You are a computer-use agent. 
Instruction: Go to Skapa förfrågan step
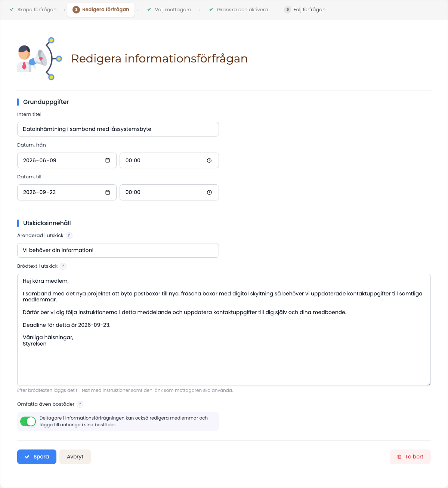(33, 10)
